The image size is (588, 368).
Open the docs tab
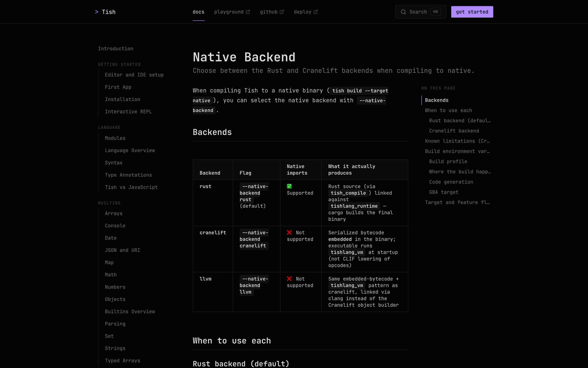tap(198, 12)
